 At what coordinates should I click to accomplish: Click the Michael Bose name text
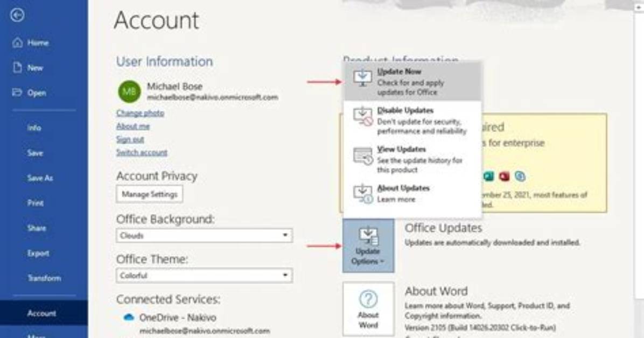click(x=174, y=86)
